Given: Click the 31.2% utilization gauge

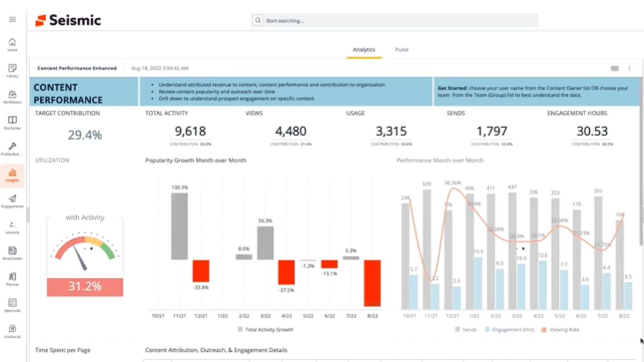Looking at the screenshot, I should click(84, 287).
